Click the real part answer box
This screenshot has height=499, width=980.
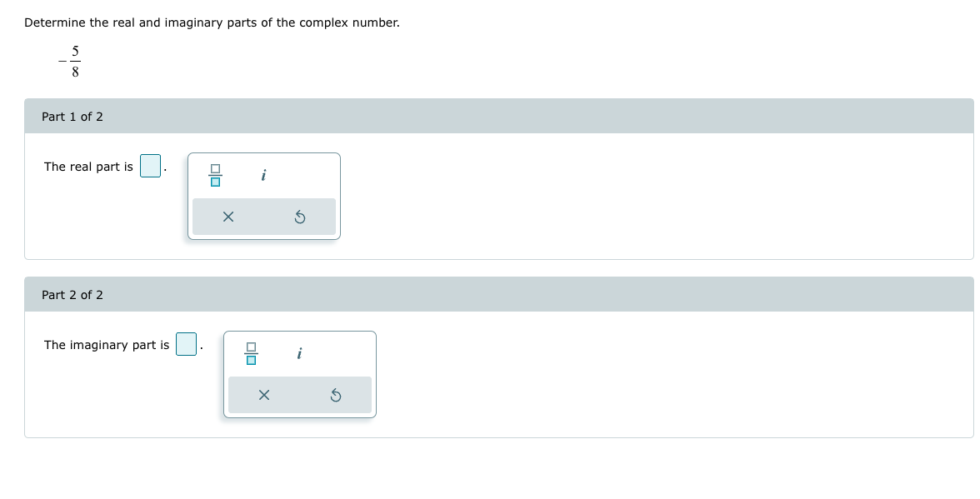point(150,166)
